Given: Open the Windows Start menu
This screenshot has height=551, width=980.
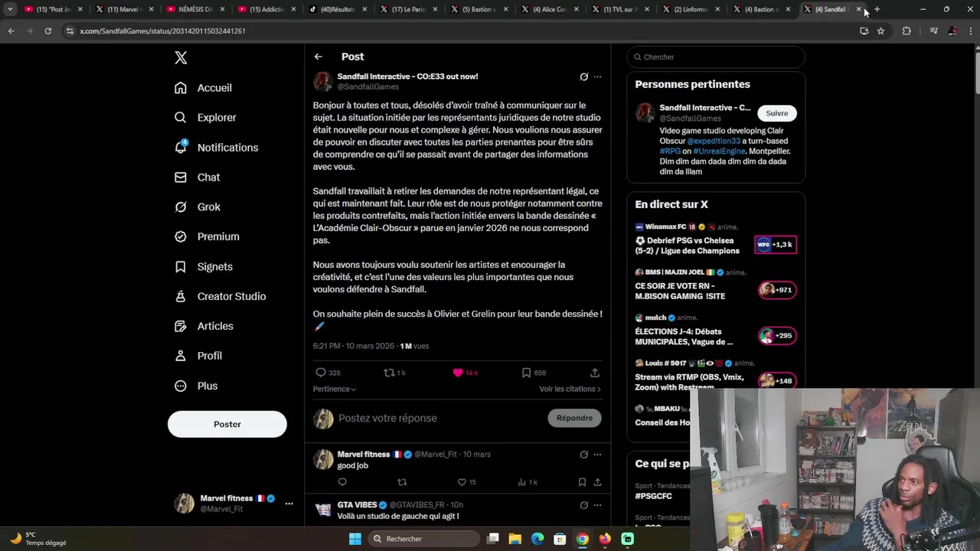Looking at the screenshot, I should [355, 539].
